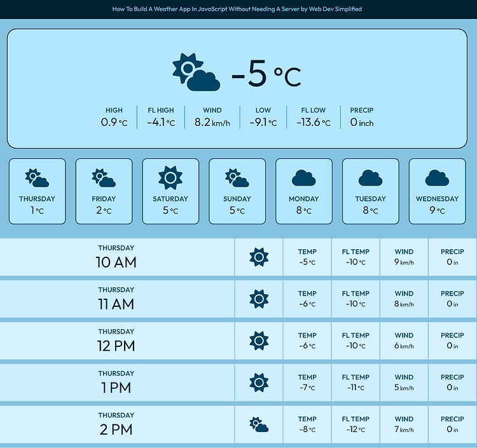Open the Web Dev Simplified tutorial link
477x448 pixels.
pyautogui.click(x=237, y=9)
